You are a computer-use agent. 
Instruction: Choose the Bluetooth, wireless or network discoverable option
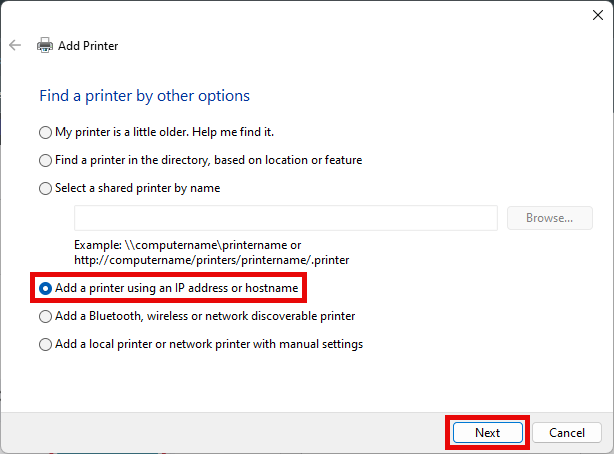click(45, 316)
